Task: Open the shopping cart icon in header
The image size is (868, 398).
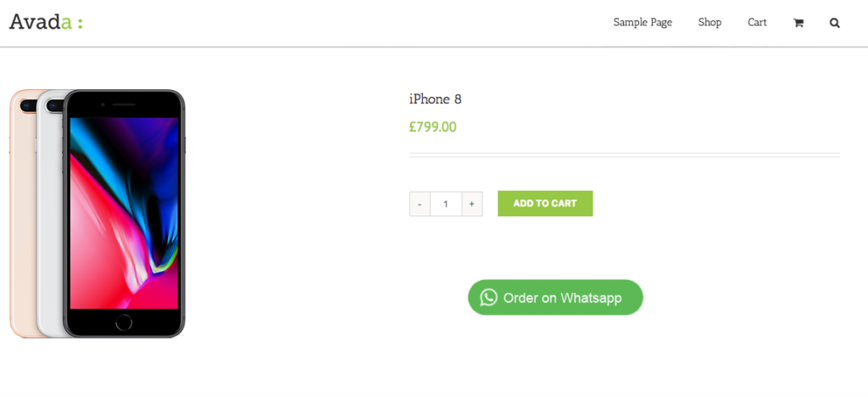Action: (x=798, y=23)
